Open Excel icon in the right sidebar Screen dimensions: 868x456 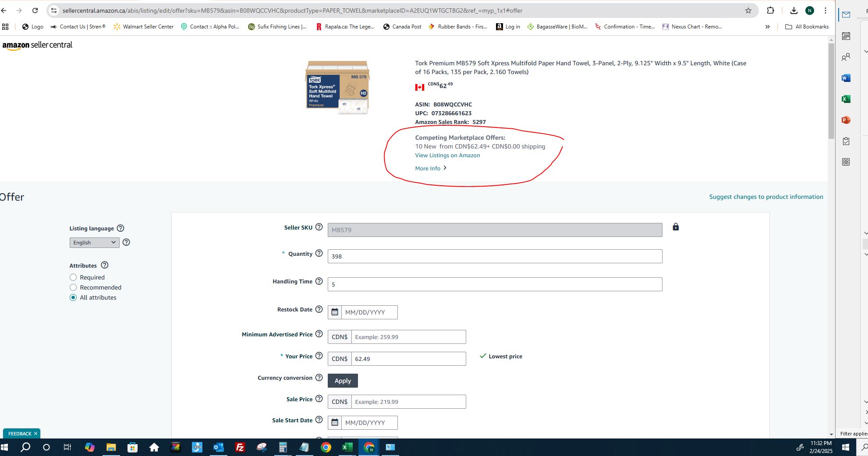[846, 99]
